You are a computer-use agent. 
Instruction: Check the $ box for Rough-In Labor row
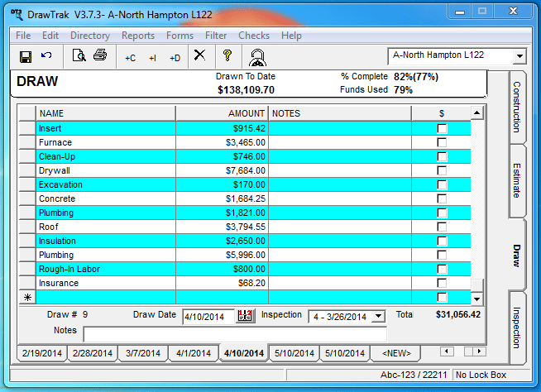442,269
